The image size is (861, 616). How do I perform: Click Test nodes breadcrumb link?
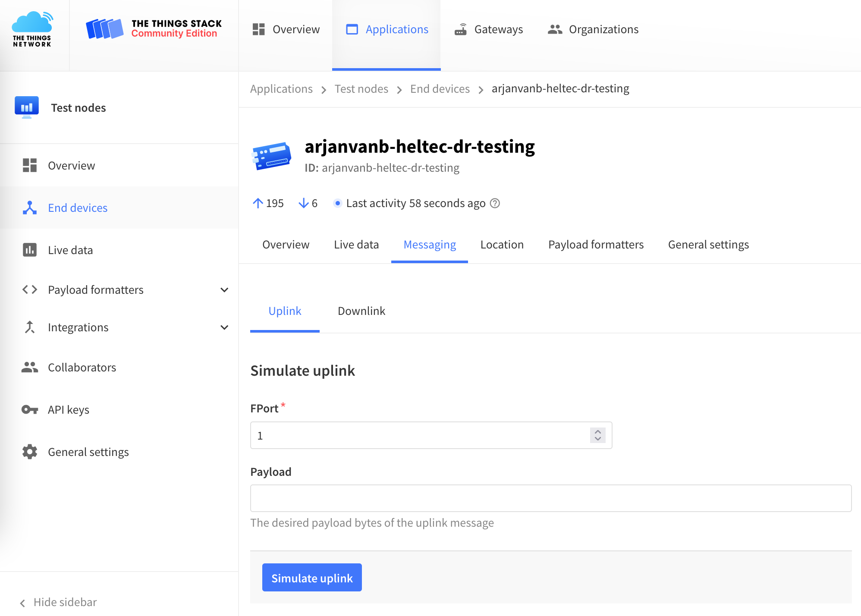click(x=361, y=89)
